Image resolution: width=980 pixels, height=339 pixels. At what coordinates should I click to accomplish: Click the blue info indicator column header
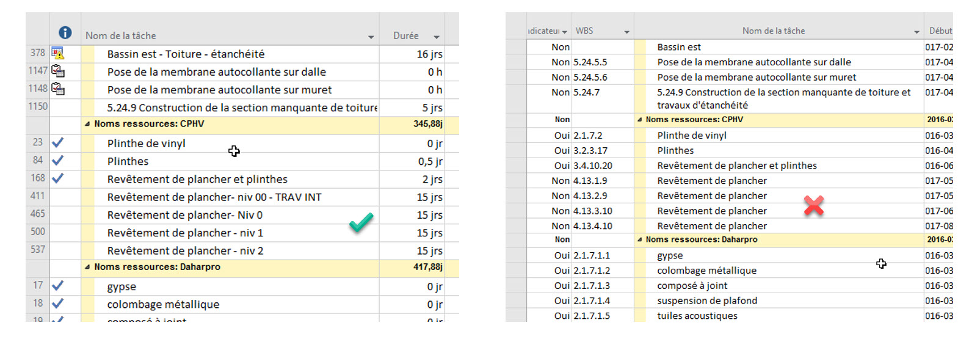pyautogui.click(x=65, y=33)
